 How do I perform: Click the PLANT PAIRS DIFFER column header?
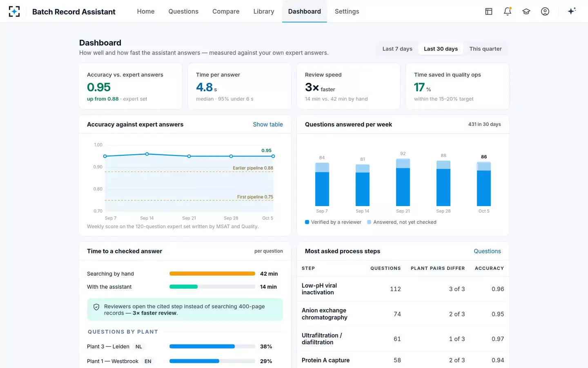tap(438, 268)
